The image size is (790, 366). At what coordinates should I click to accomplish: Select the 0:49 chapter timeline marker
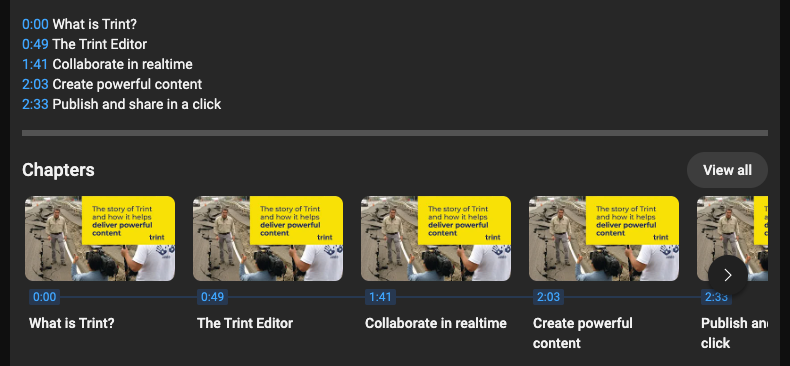tap(212, 297)
